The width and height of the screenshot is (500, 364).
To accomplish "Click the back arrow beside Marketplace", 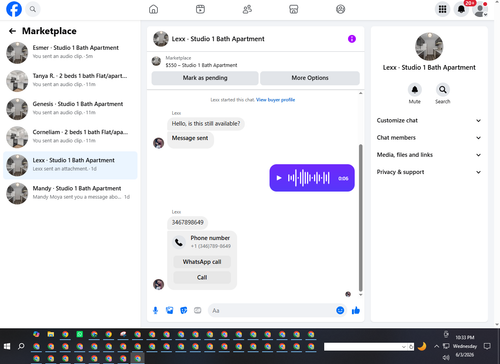I will click(x=12, y=31).
